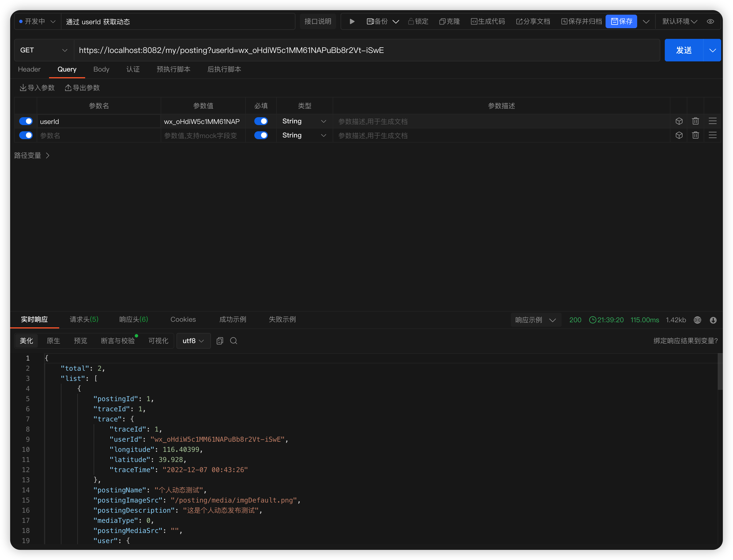
Task: Click the 发送 send button
Action: 684,50
